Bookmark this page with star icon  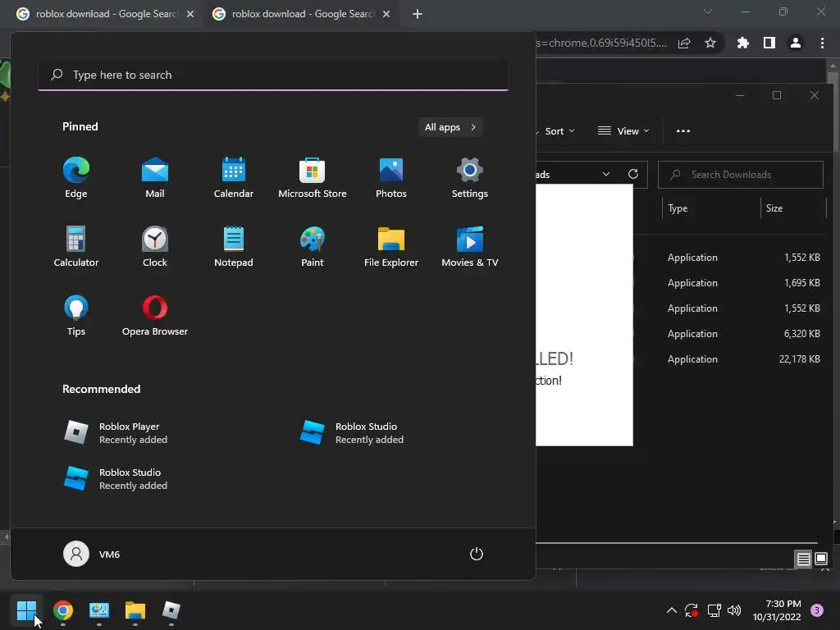click(710, 43)
